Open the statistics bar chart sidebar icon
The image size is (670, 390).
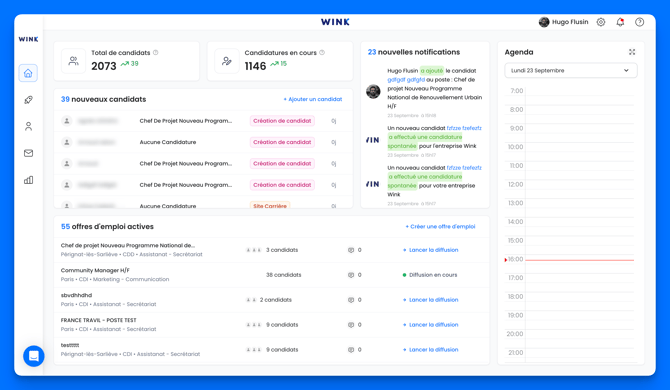[28, 180]
